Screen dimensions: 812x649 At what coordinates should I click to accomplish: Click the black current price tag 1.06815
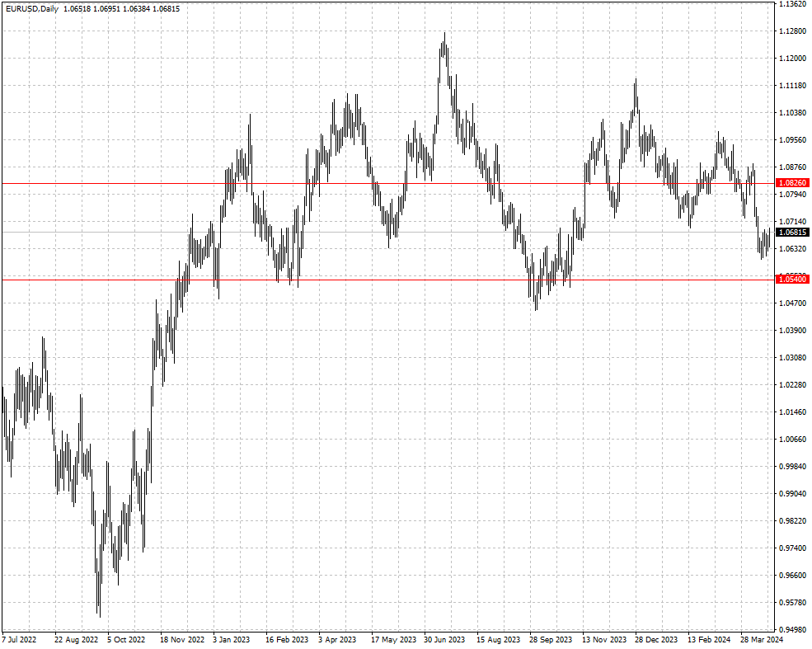tap(792, 233)
